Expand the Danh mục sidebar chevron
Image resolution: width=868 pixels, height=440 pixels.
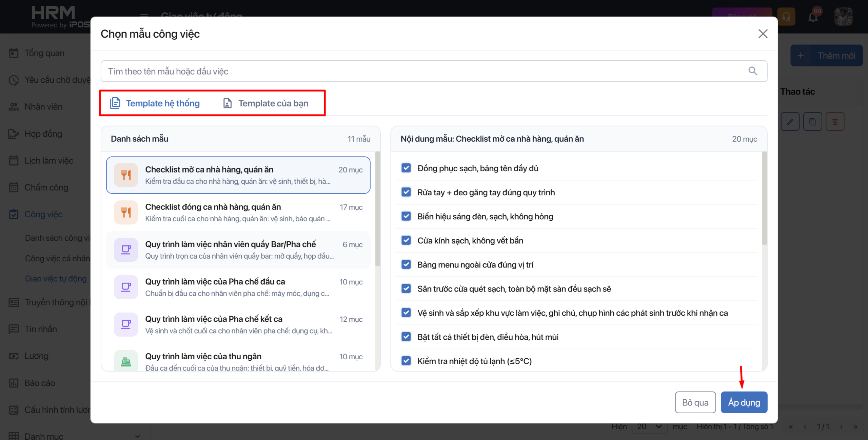[138, 436]
